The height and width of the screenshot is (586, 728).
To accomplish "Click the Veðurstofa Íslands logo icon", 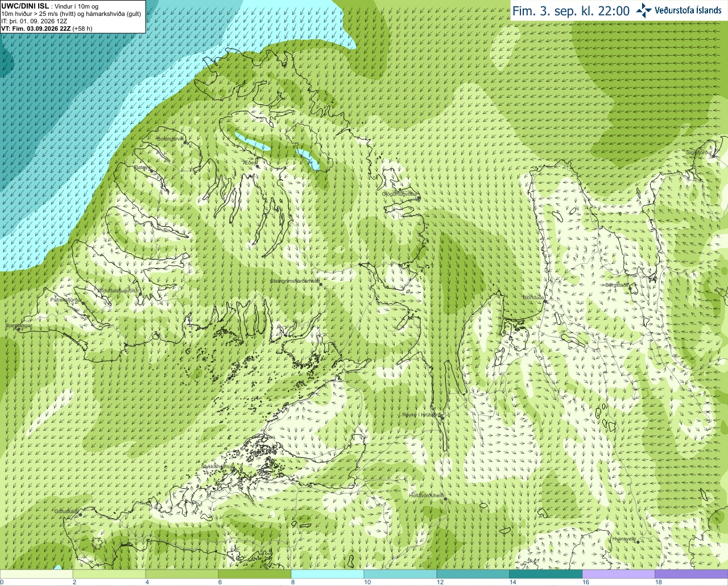I will click(x=644, y=10).
